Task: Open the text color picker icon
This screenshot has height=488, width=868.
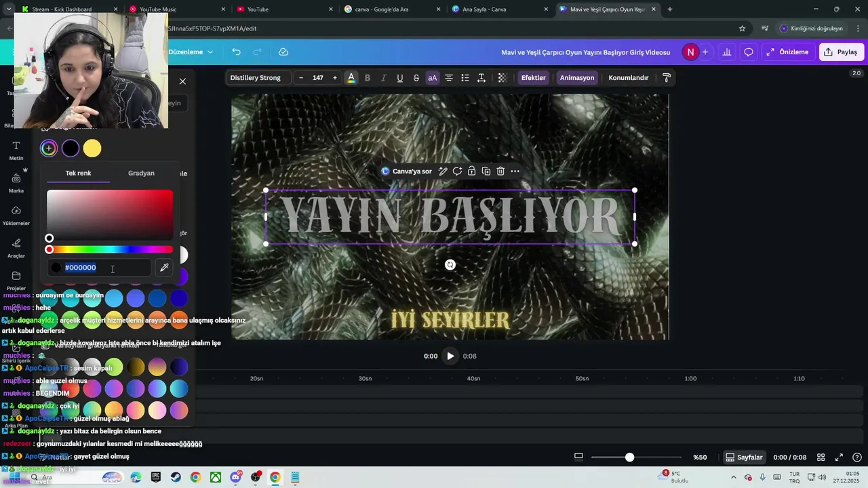Action: pos(351,78)
